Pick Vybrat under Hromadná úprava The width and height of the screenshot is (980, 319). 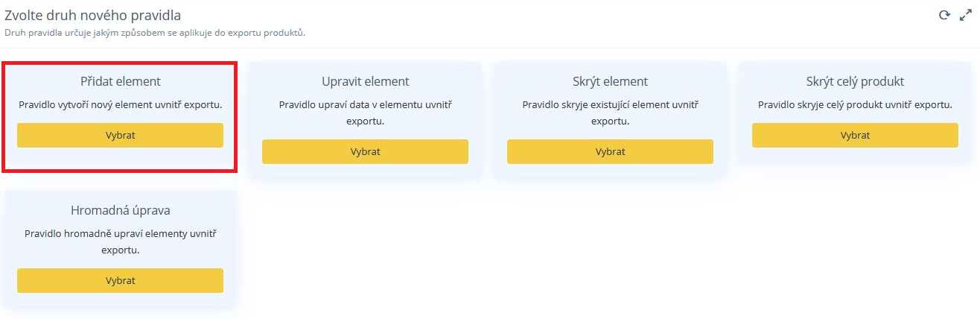click(120, 280)
